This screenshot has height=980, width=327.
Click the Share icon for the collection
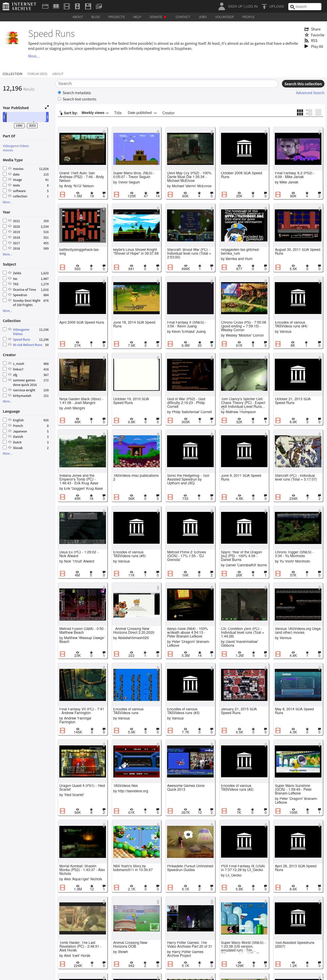(x=306, y=29)
